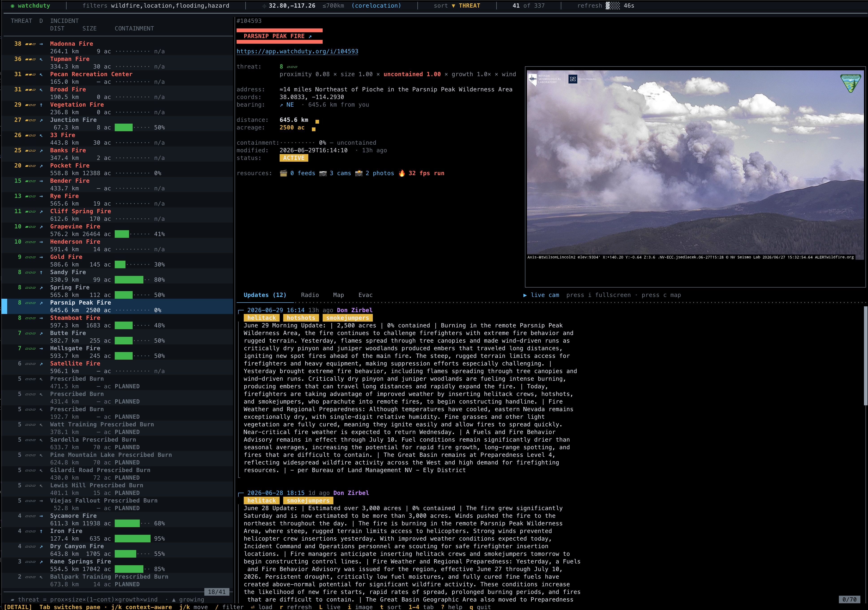Image resolution: width=868 pixels, height=610 pixels.
Task: Click the distance trend marker square
Action: pyautogui.click(x=317, y=122)
